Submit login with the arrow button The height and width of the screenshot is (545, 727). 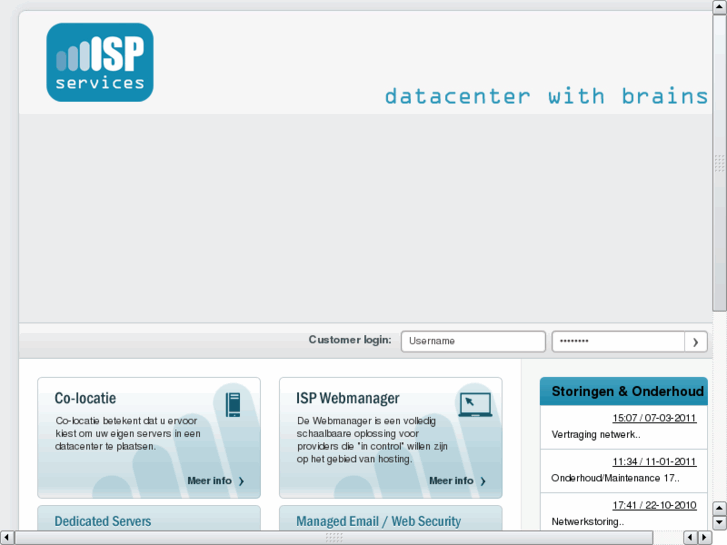pyautogui.click(x=695, y=342)
